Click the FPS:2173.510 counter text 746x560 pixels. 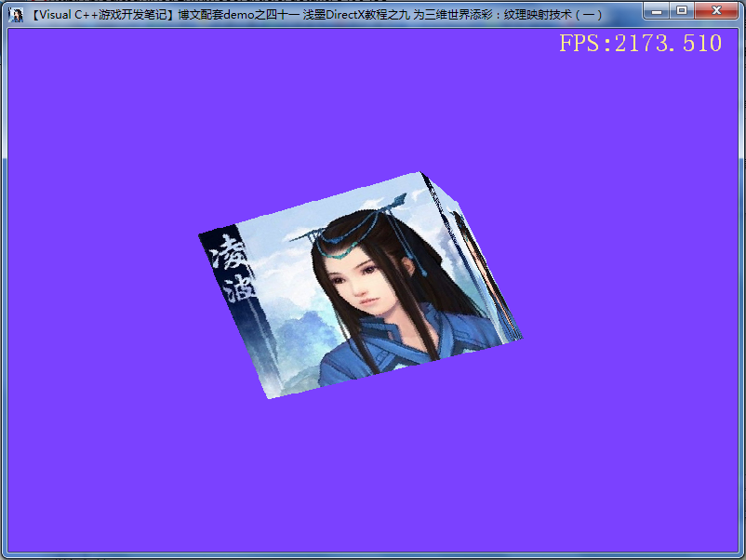coord(640,44)
